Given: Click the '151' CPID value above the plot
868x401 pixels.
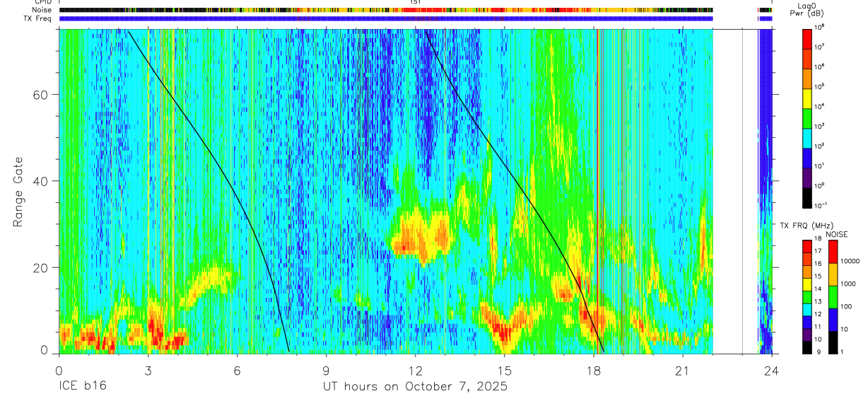Looking at the screenshot, I should pyautogui.click(x=416, y=2).
